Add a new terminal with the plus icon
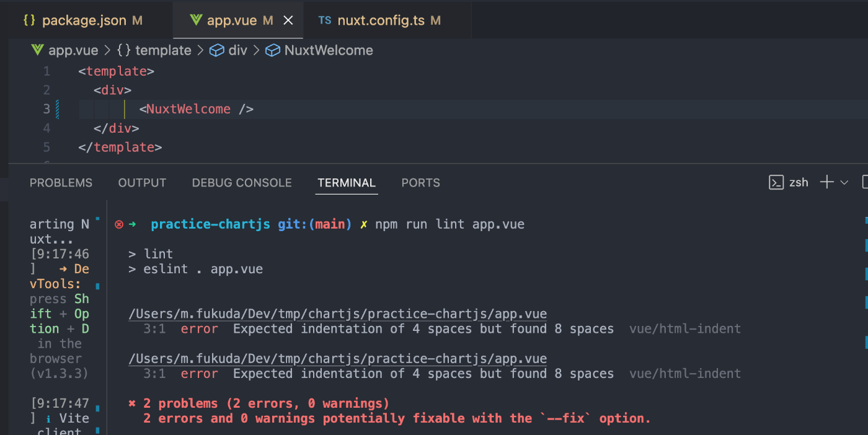Screen dimensions: 868x435 [x=826, y=182]
